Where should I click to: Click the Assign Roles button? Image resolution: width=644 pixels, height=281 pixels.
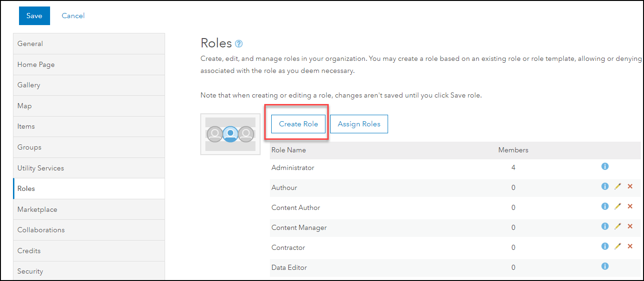(359, 124)
